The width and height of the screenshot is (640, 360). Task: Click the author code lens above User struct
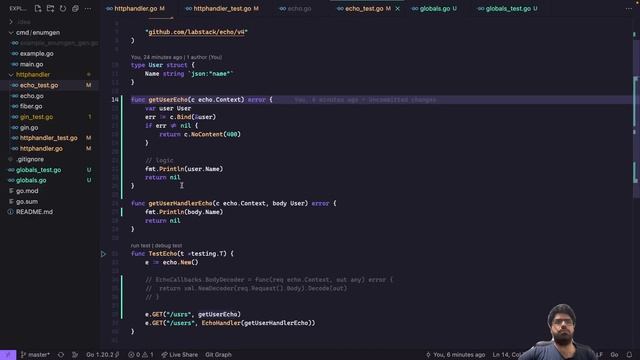tap(176, 57)
